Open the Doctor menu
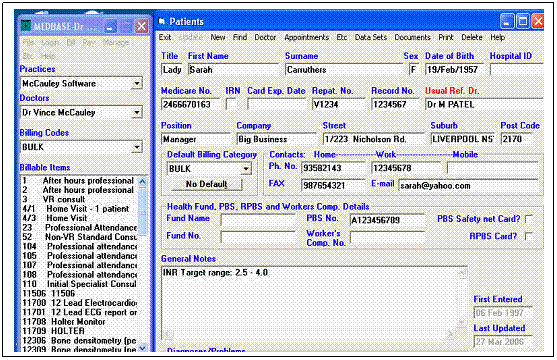 click(x=265, y=37)
